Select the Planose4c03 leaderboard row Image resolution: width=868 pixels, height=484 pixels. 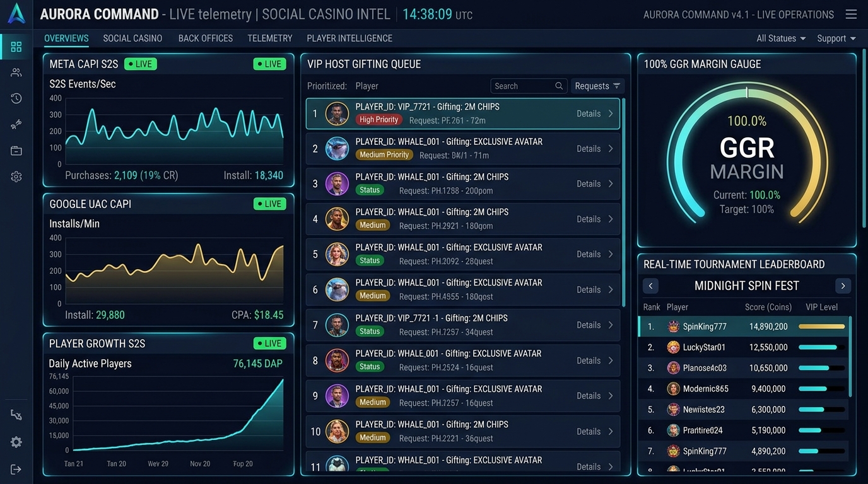click(x=744, y=368)
